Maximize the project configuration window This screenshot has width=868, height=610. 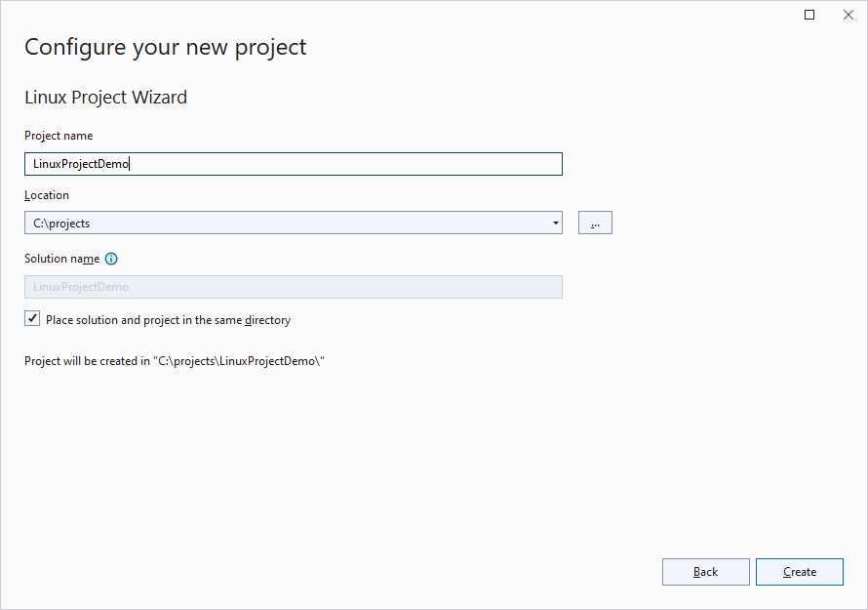pos(809,15)
